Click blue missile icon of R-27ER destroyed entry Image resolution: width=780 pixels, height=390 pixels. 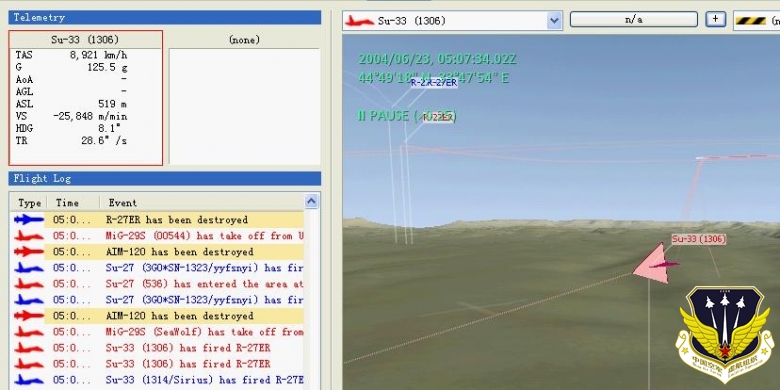click(x=29, y=219)
